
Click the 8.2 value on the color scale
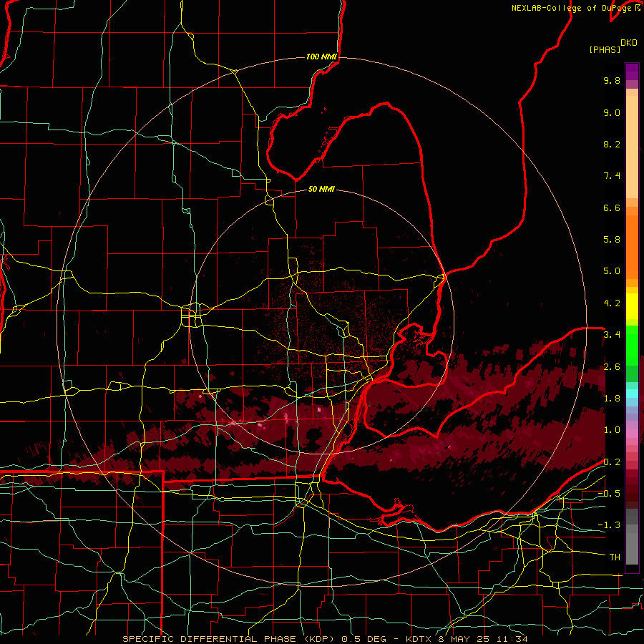tap(612, 144)
